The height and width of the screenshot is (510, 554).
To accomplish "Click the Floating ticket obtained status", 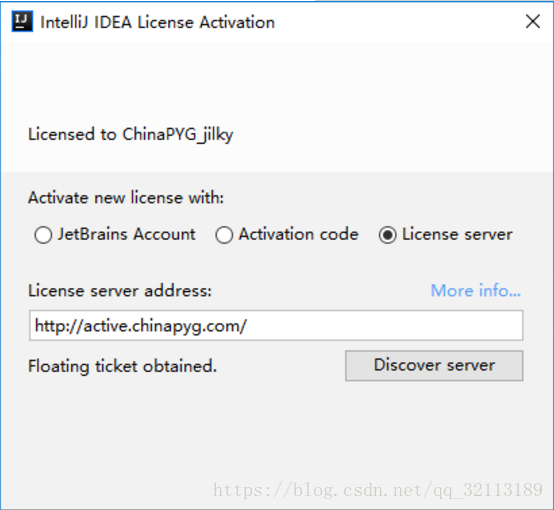I will click(x=122, y=366).
